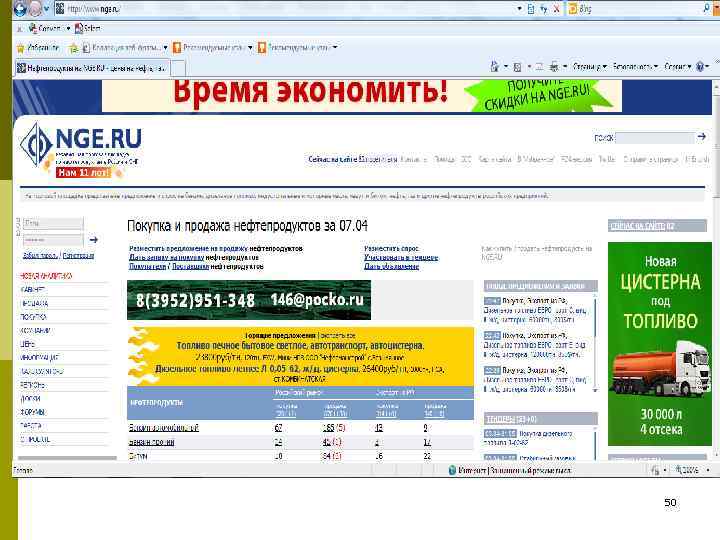Go back with the browser Back button
This screenshot has width=720, height=540.
[x=20, y=8]
